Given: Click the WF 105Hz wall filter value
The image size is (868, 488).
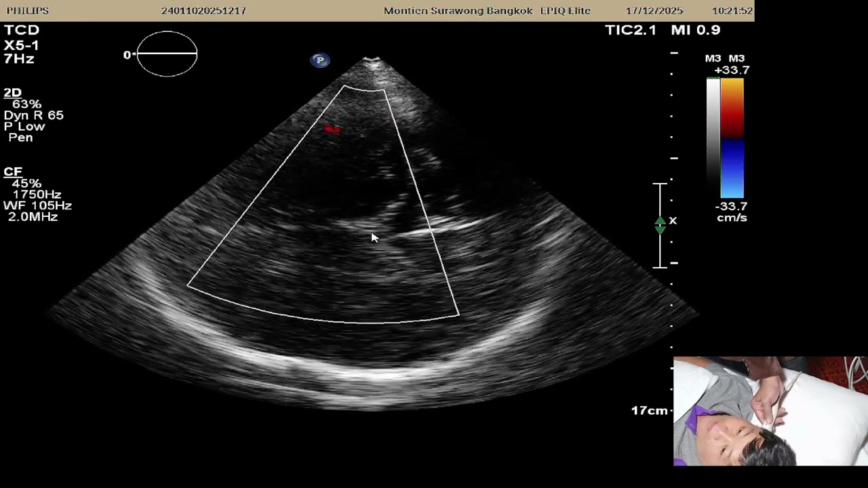Looking at the screenshot, I should [x=37, y=205].
